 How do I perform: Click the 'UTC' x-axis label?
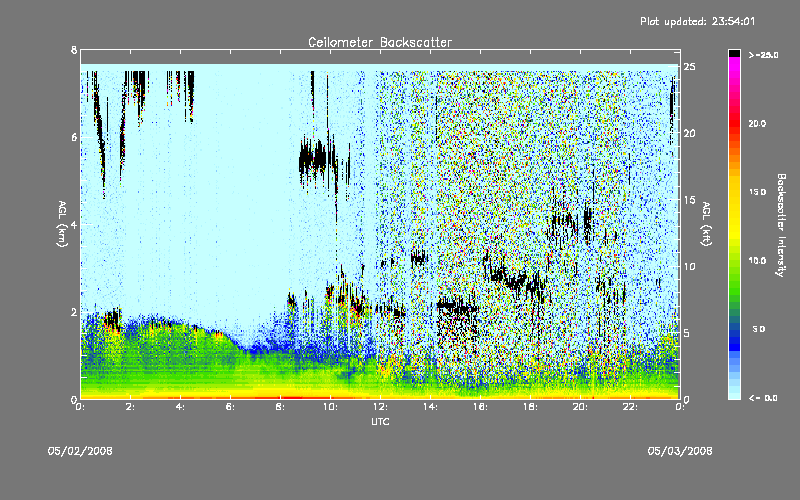[380, 421]
